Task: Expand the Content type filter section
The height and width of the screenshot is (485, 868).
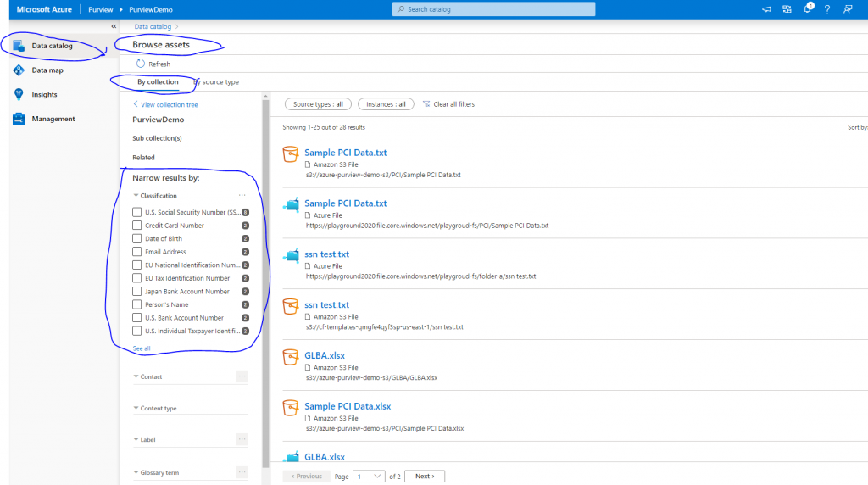Action: (136, 408)
